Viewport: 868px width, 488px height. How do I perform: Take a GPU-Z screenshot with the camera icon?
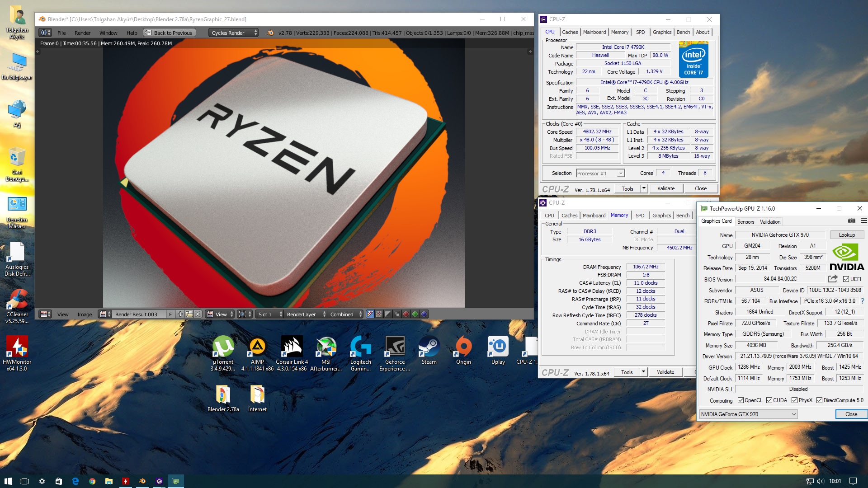(851, 221)
